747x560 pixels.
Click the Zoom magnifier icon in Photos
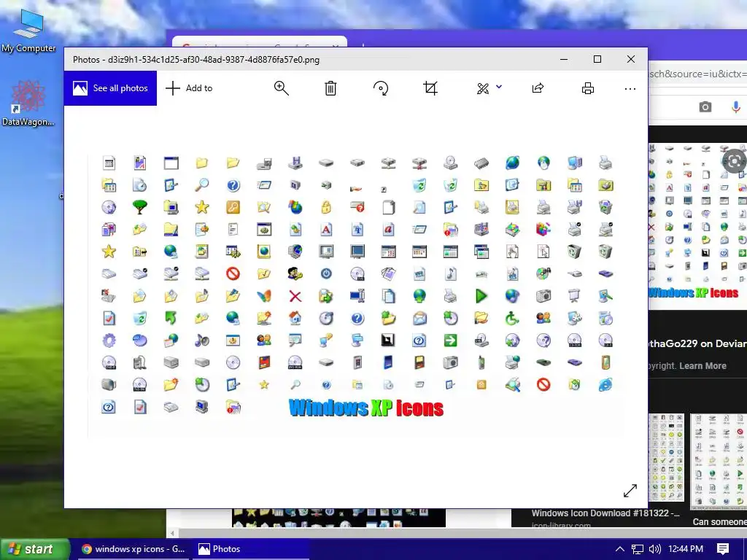281,88
